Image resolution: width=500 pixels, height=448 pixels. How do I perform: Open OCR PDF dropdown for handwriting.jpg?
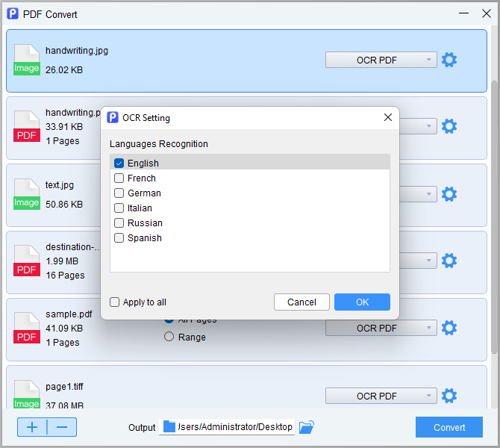point(381,60)
